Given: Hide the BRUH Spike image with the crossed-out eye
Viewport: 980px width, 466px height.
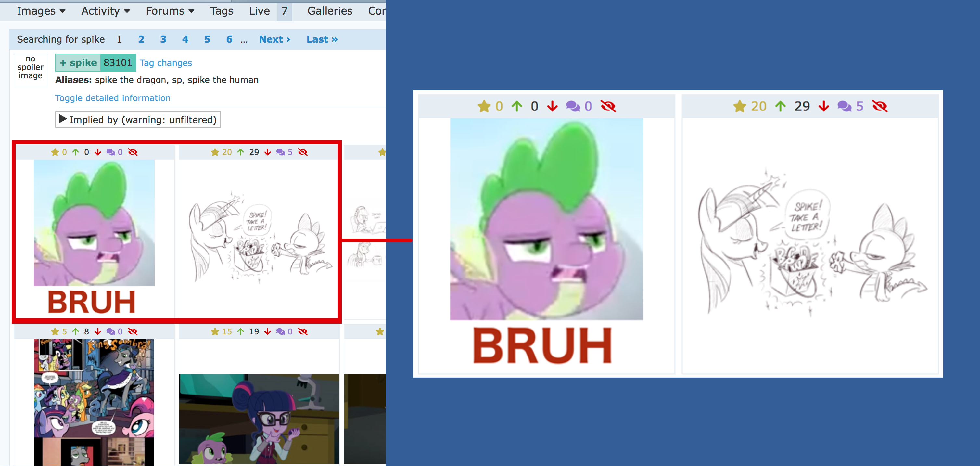Looking at the screenshot, I should tap(133, 152).
